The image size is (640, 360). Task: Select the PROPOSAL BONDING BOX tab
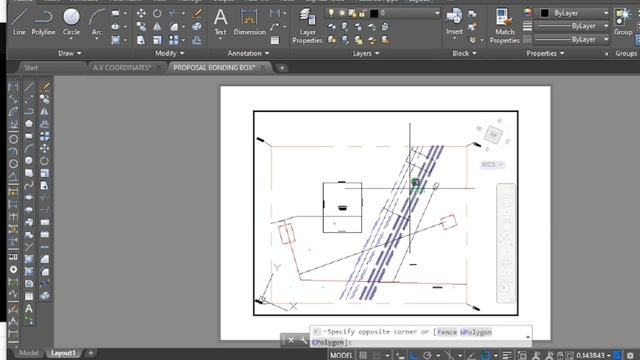(x=214, y=68)
